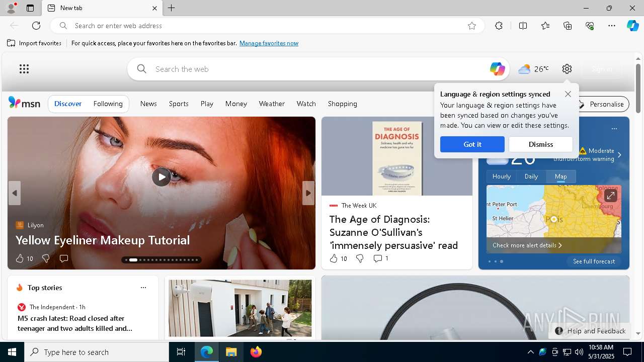Focus the browser address bar
Image resolution: width=644 pixels, height=362 pixels.
tap(267, 26)
